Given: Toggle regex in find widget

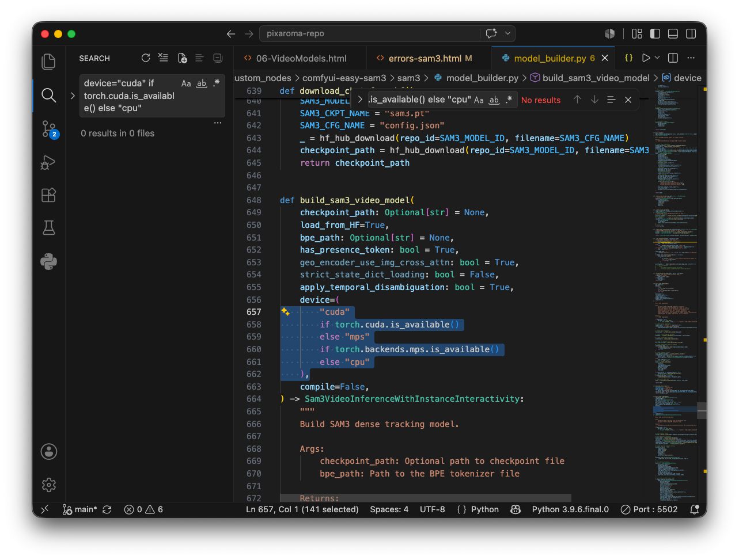Looking at the screenshot, I should [x=509, y=100].
